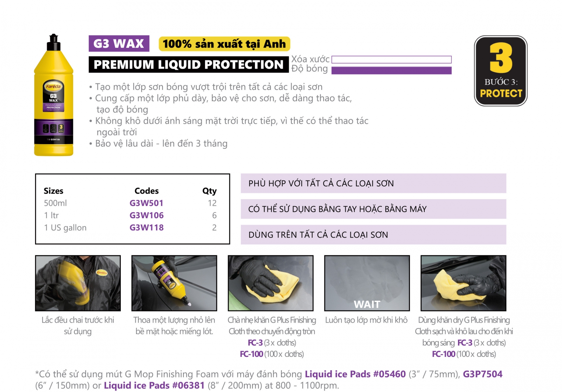Click product code G3W106
This screenshot has width=562, height=392.
pos(146,215)
